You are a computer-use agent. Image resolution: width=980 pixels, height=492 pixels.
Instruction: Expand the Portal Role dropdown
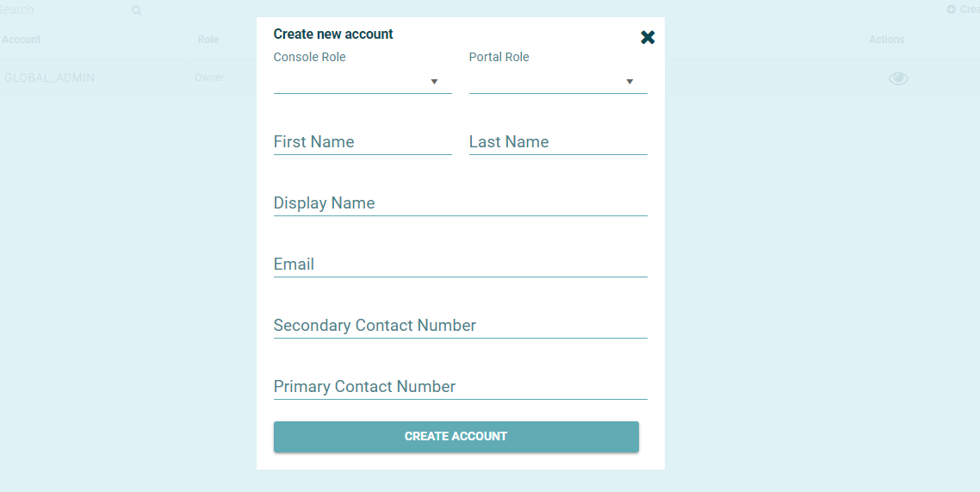(558, 82)
